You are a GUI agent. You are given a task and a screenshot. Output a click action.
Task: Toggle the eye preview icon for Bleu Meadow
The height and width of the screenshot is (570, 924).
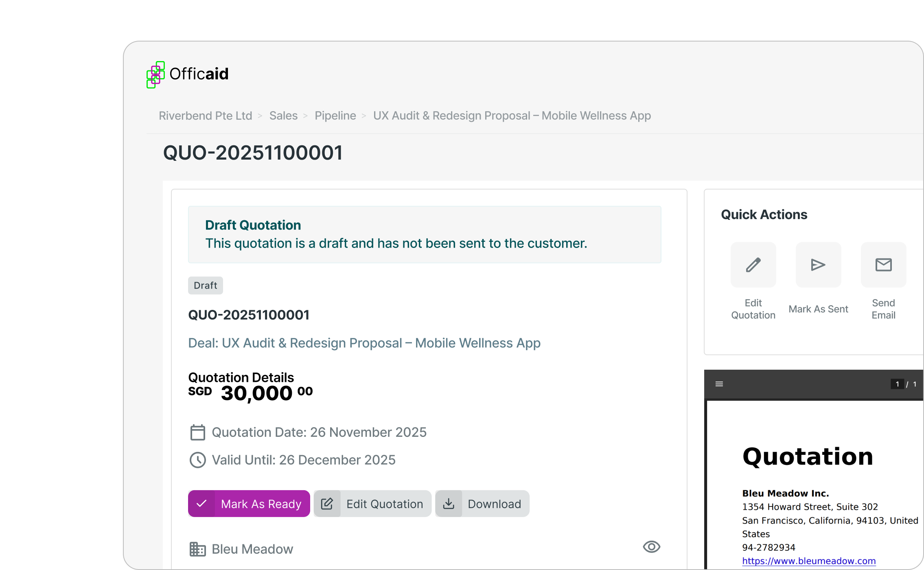tap(651, 547)
